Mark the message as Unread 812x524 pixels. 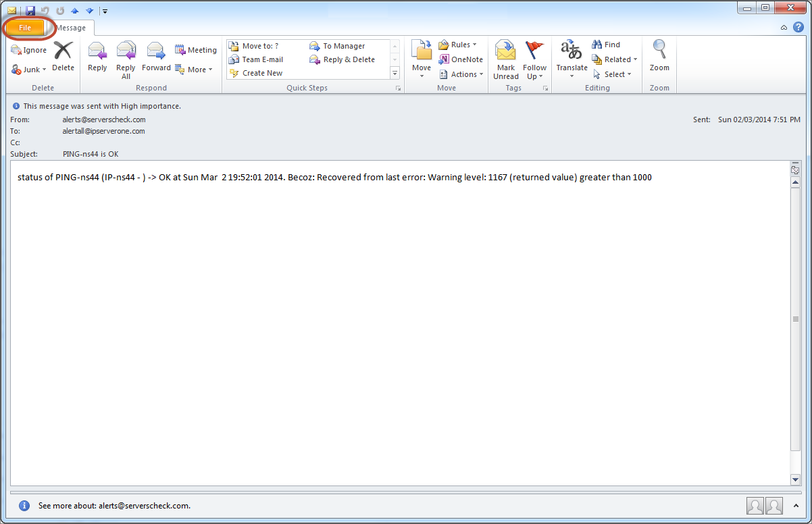tap(506, 61)
